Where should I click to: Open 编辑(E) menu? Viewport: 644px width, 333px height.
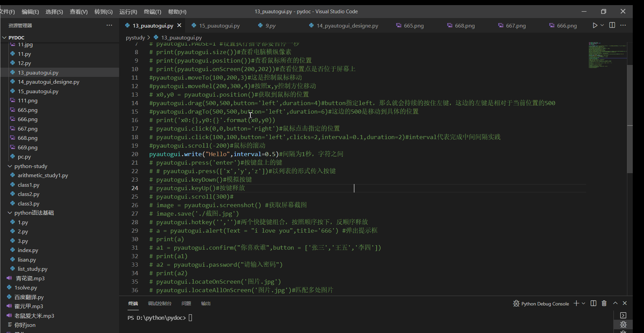[x=30, y=12]
